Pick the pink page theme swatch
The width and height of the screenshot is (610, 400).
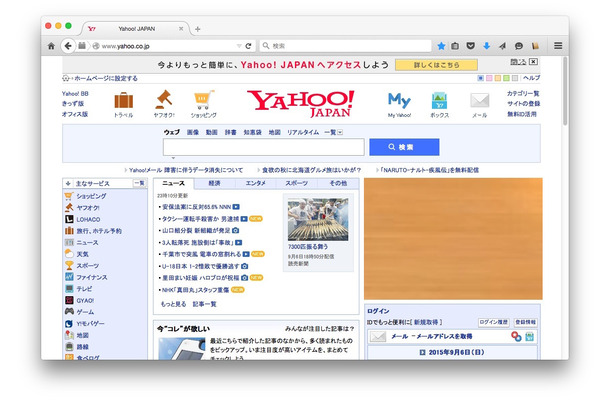click(x=489, y=78)
